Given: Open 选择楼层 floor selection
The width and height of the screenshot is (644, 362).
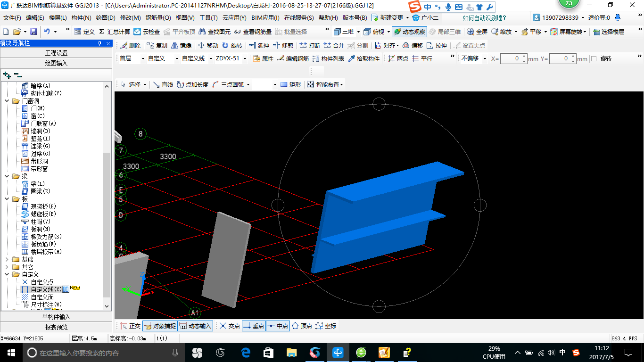Looking at the screenshot, I should tap(609, 32).
